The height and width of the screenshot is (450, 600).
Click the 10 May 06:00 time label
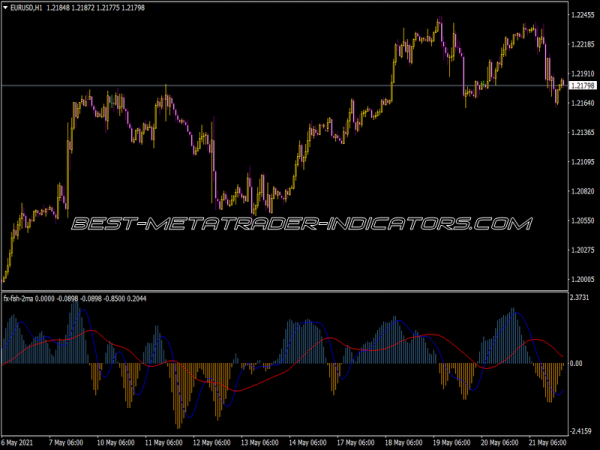tap(115, 441)
